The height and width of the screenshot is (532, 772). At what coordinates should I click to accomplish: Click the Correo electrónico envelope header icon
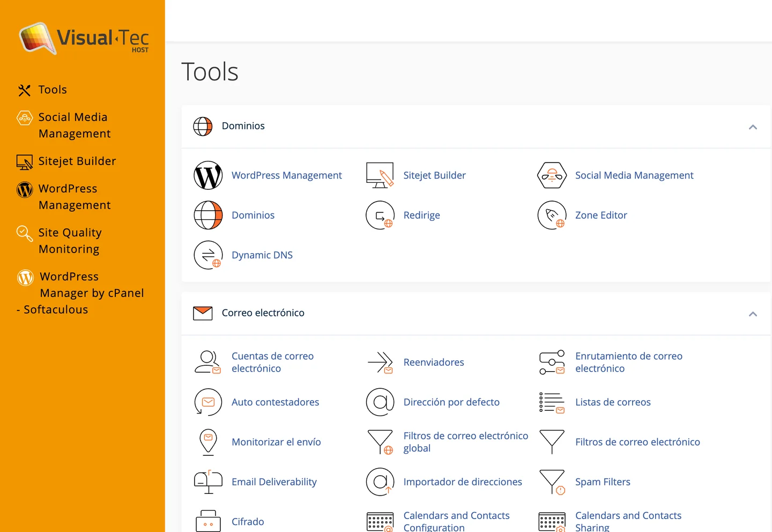click(203, 313)
